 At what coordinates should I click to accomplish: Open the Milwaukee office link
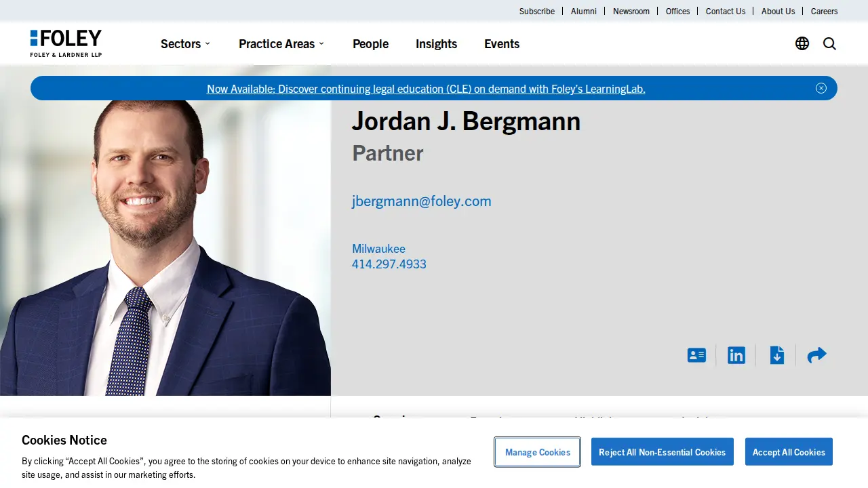tap(378, 248)
